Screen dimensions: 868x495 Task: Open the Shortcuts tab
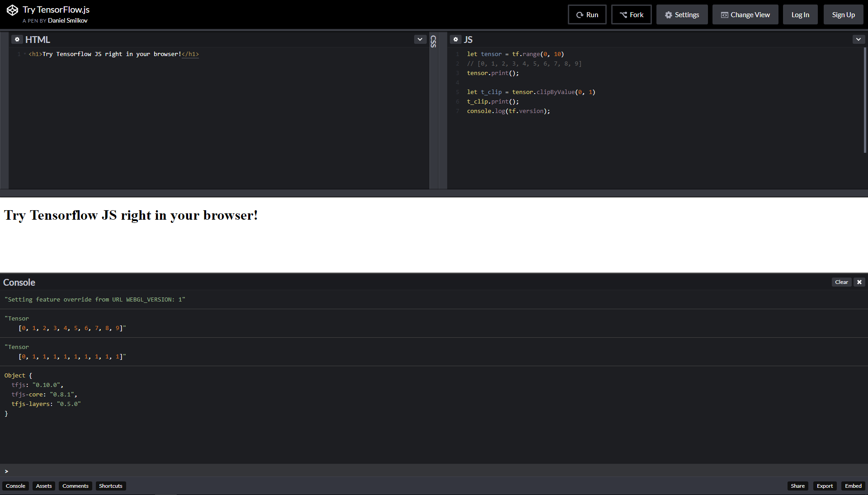(x=111, y=486)
